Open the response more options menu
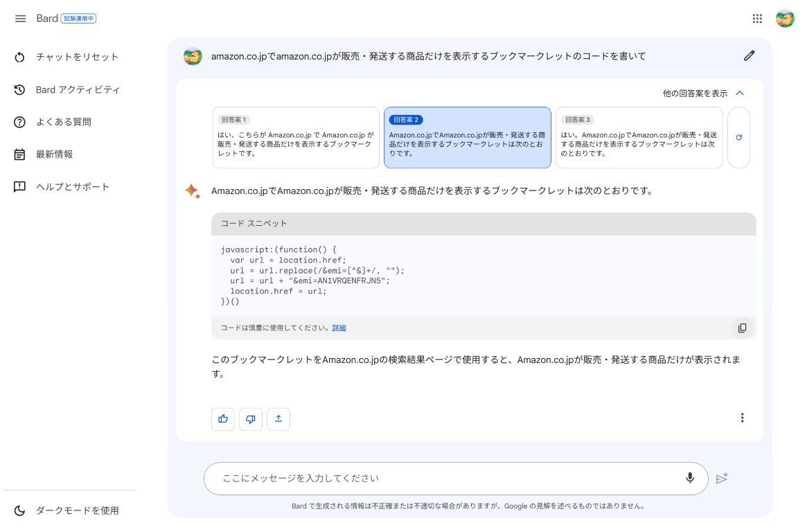Image resolution: width=805 pixels, height=532 pixels. coord(742,418)
